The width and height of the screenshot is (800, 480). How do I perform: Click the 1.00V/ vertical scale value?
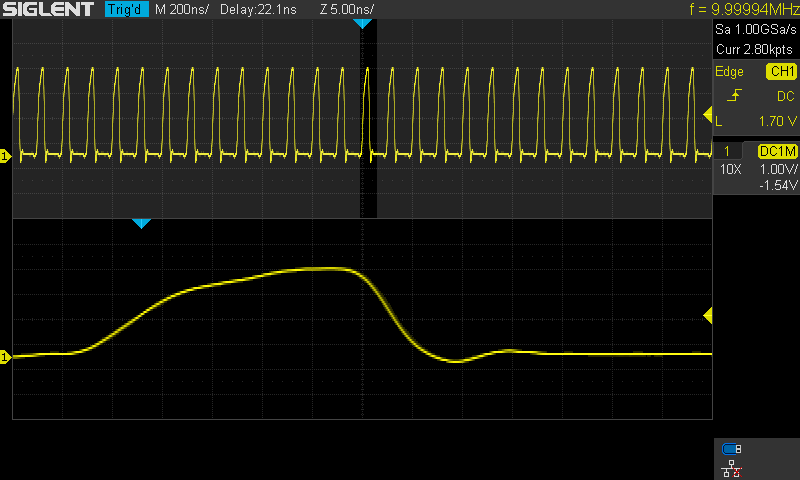[x=778, y=169]
